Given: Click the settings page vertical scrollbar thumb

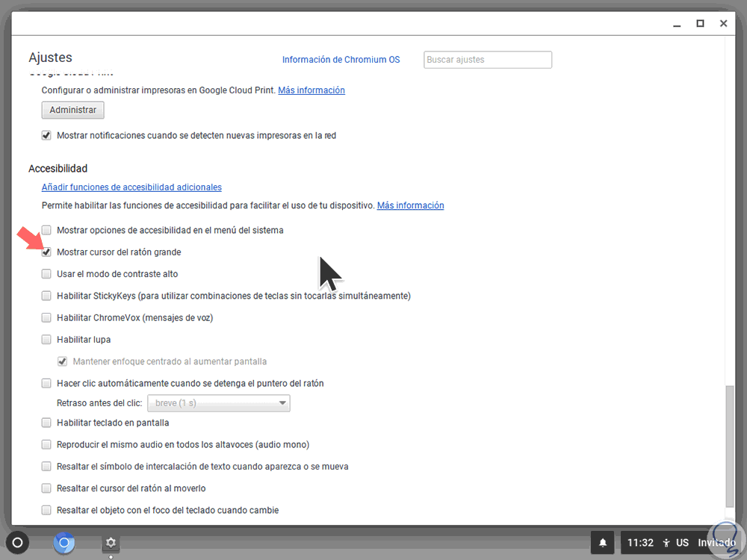Looking at the screenshot, I should 729,447.
